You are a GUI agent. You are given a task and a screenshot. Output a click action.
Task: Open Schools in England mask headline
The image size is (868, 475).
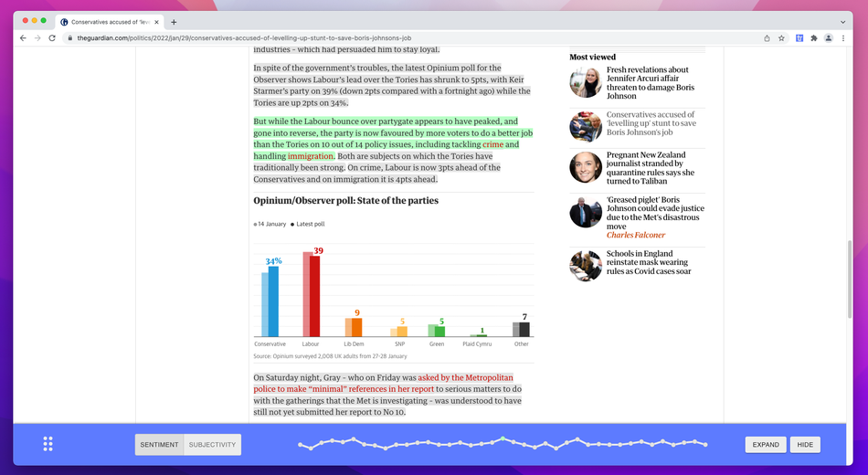coord(648,262)
